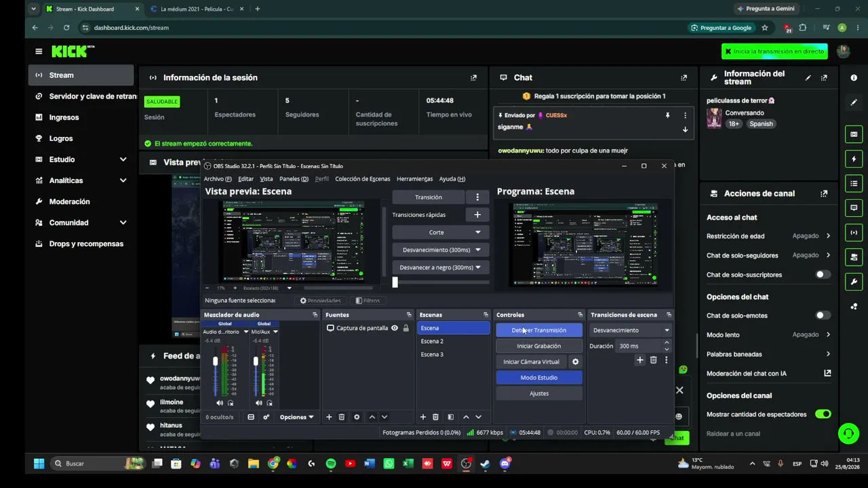Open the lightning bolt panel in the right rail
This screenshot has width=868, height=488.
854,159
